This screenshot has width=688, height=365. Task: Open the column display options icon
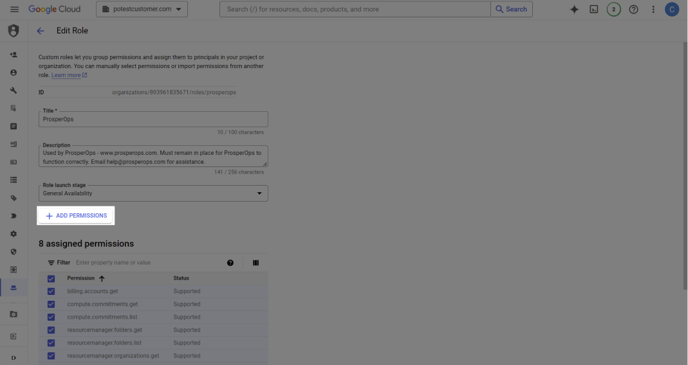click(256, 263)
